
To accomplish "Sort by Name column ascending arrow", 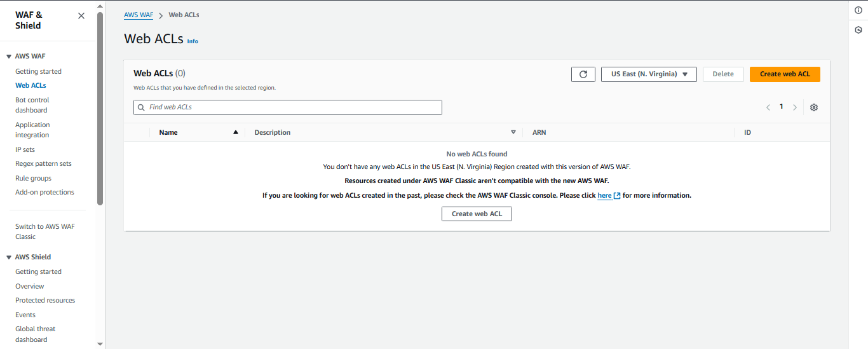I will pyautogui.click(x=236, y=132).
